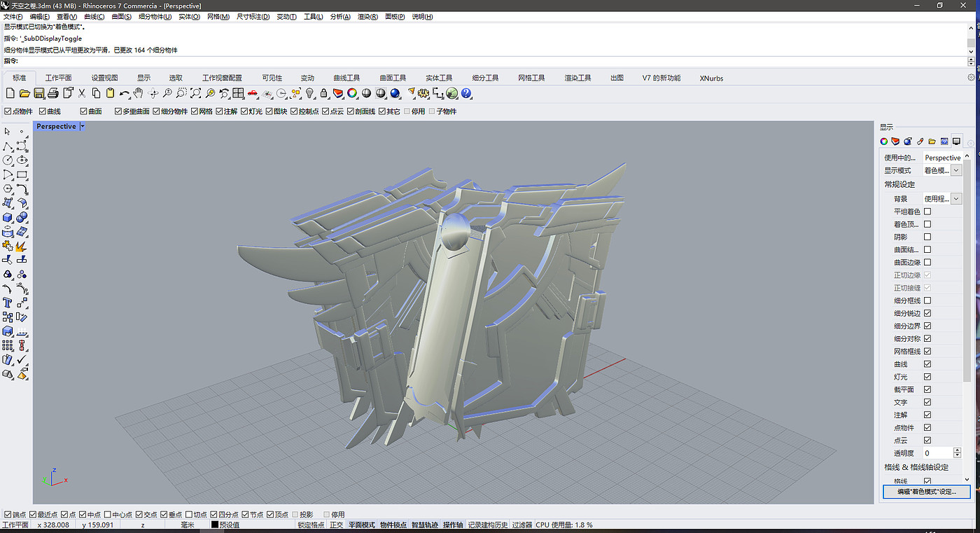The width and height of the screenshot is (980, 533).
Task: Click inside the 透明度 value field
Action: (x=937, y=453)
